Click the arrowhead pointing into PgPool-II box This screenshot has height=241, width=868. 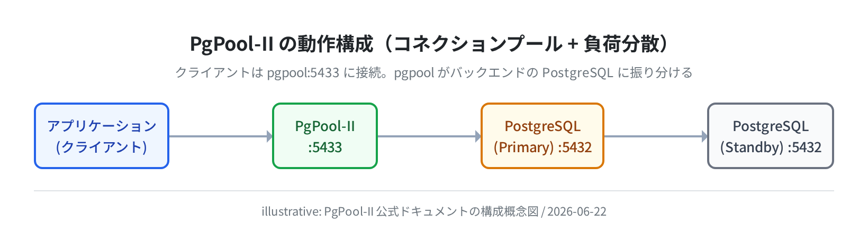pyautogui.click(x=270, y=136)
